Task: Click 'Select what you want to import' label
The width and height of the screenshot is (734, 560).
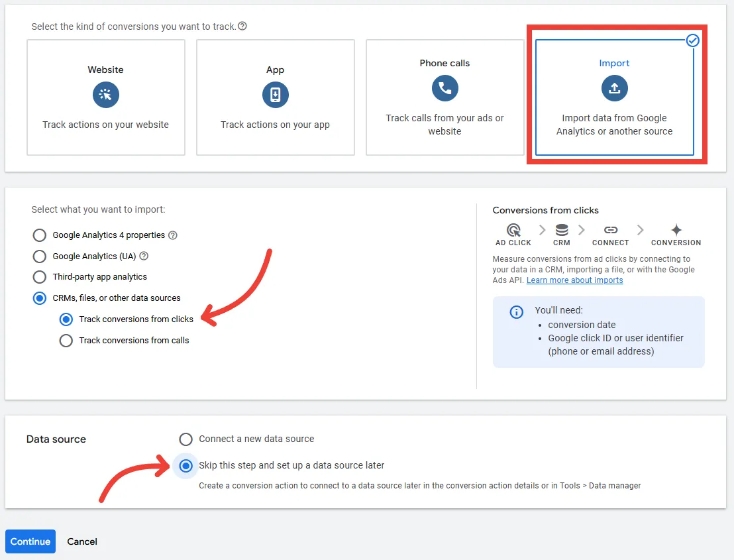Action: pos(98,209)
